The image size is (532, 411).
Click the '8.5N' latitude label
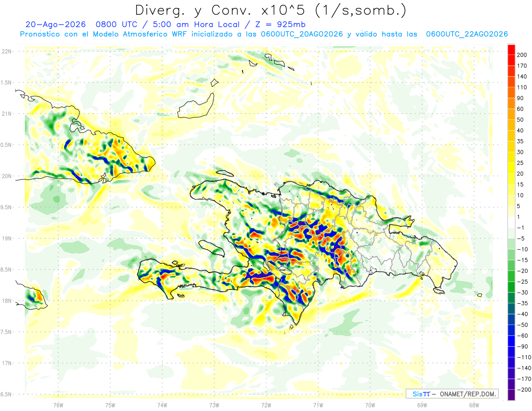point(6,270)
